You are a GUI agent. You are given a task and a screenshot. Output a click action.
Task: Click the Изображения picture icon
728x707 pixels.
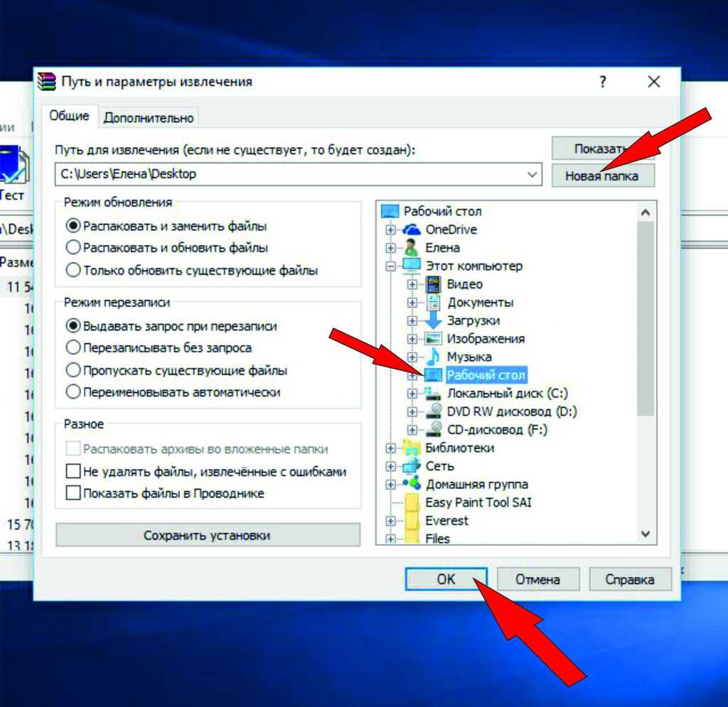[x=433, y=339]
